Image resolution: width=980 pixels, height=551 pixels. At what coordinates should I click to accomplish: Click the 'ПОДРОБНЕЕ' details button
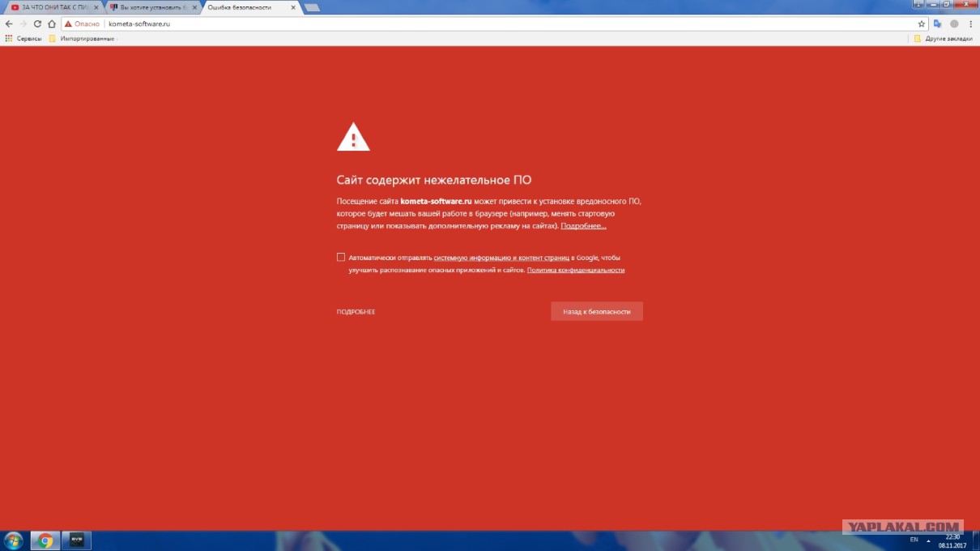click(x=356, y=312)
